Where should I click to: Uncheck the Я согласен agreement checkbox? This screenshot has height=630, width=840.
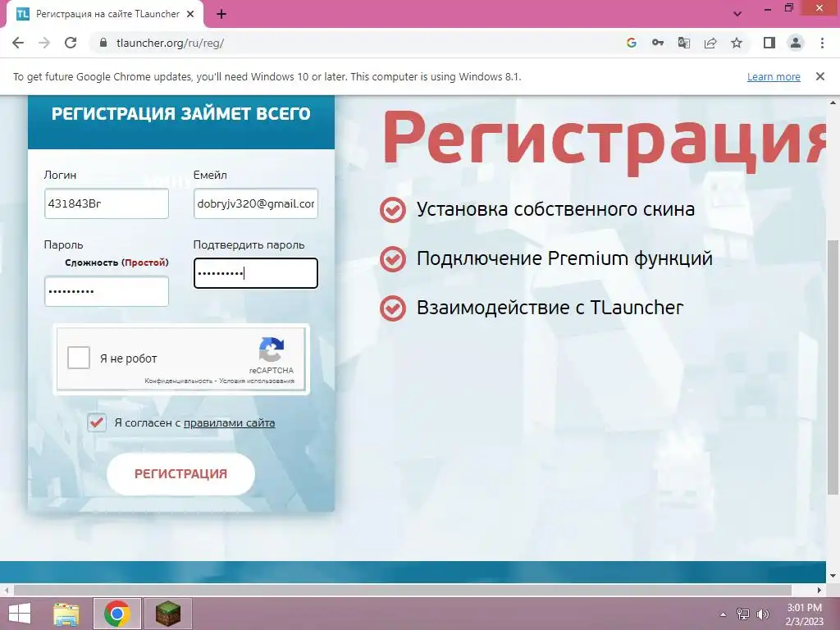(97, 422)
